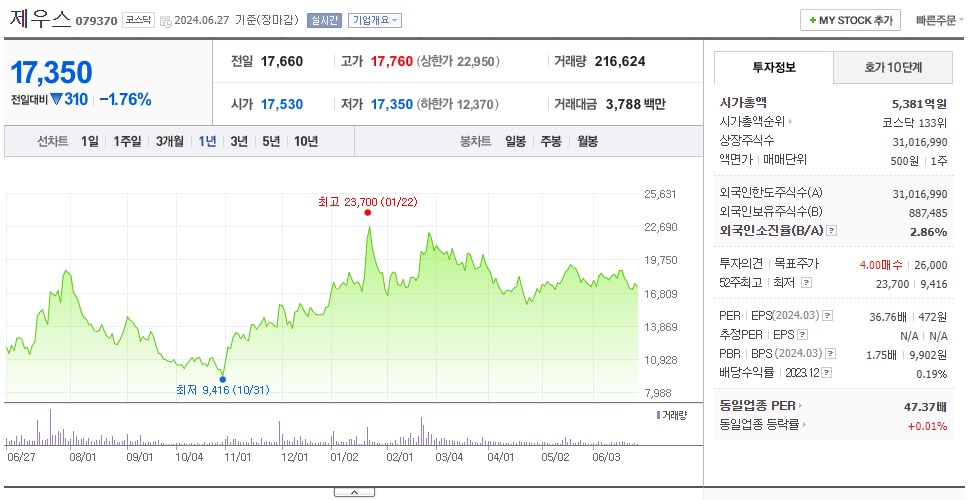Show the 주봉 candlestick chart

[551, 141]
